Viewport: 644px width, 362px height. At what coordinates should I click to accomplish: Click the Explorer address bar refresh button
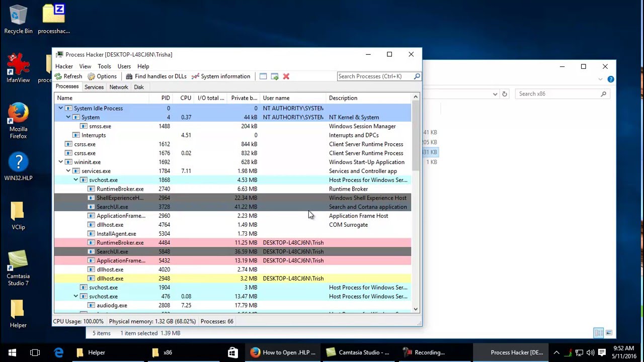point(505,94)
